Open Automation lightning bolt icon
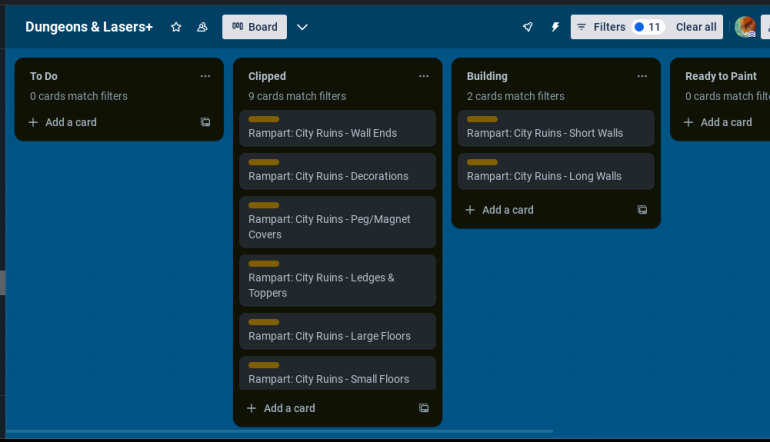770x442 pixels. [555, 27]
